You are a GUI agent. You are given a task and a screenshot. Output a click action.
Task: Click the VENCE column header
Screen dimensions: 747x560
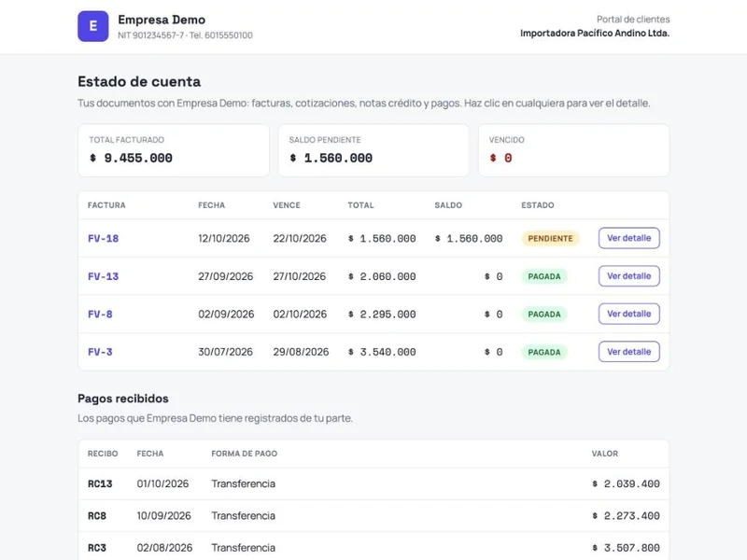pyautogui.click(x=287, y=205)
